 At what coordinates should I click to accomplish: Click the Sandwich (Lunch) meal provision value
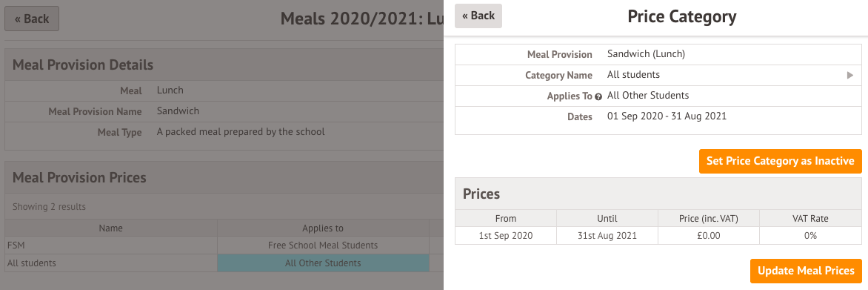646,54
